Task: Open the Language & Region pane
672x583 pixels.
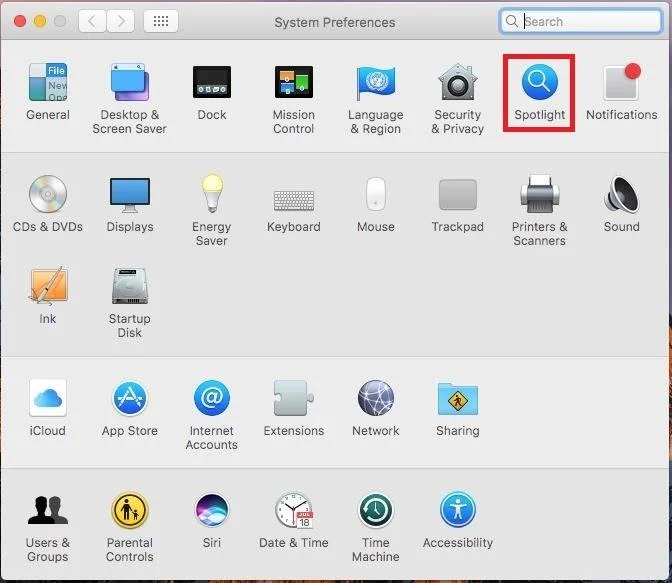Action: pyautogui.click(x=375, y=83)
